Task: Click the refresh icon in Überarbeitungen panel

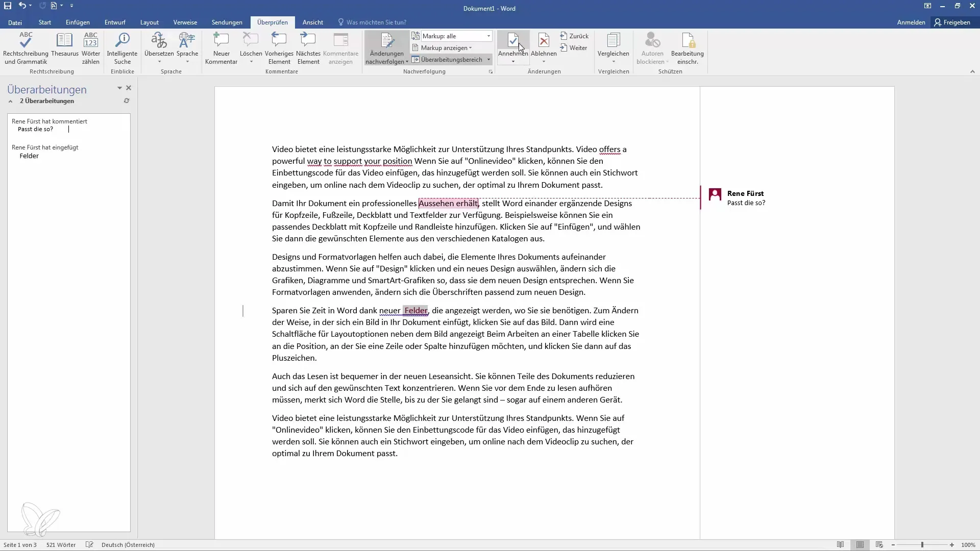Action: [x=127, y=101]
